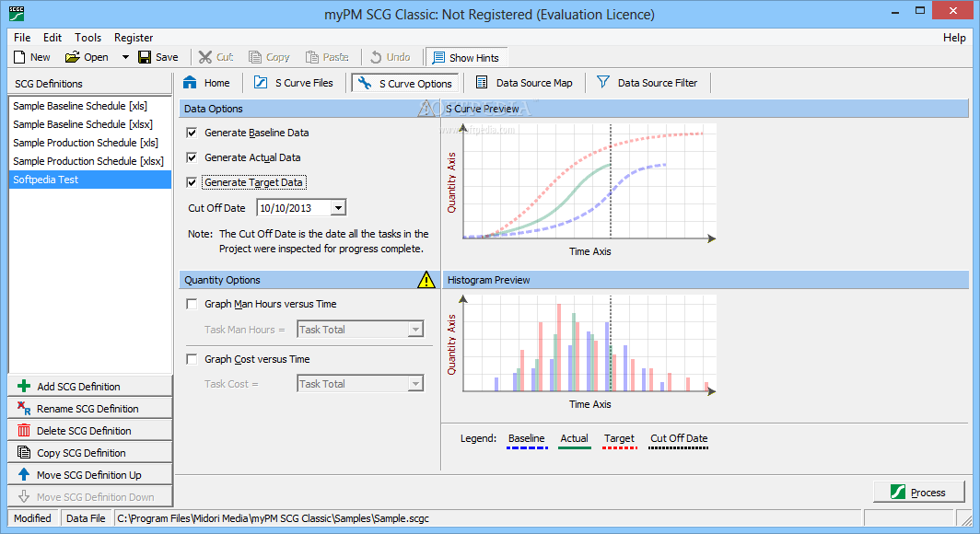The image size is (980, 534).
Task: Click the Save floppy disk icon
Action: coord(145,57)
